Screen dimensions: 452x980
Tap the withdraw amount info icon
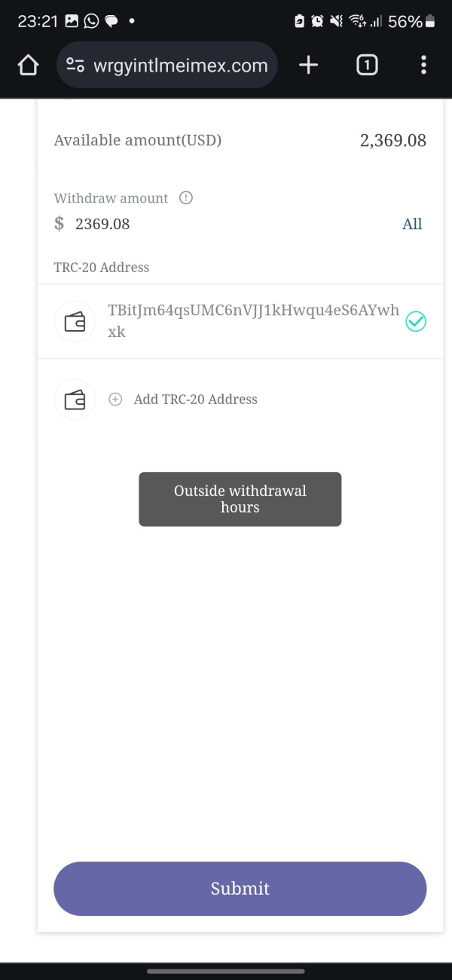pyautogui.click(x=186, y=198)
